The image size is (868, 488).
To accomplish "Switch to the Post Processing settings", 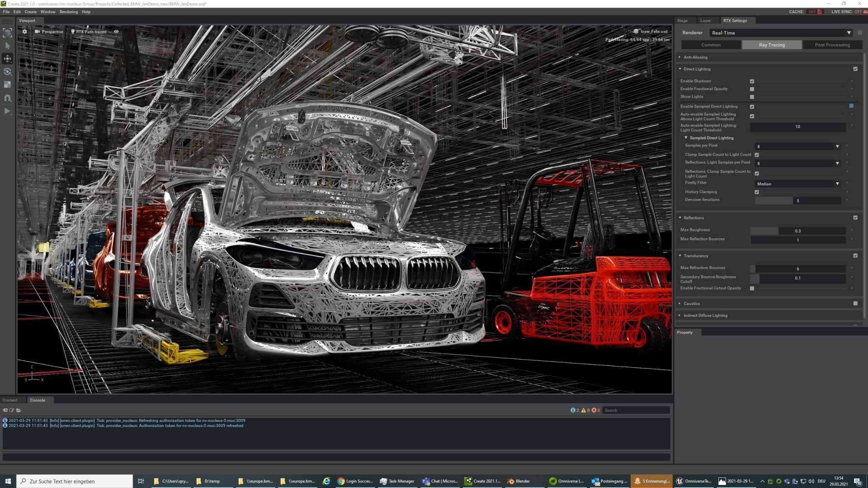I will tap(832, 44).
